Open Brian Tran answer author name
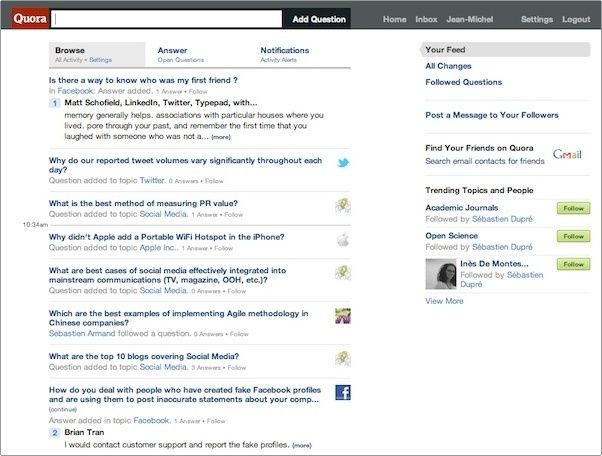602x456 pixels. tap(84, 433)
